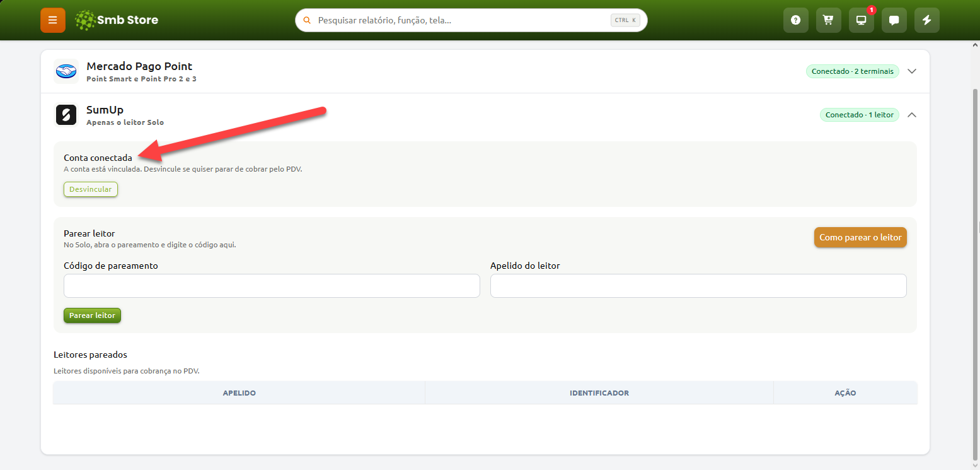980x470 pixels.
Task: Click the IDENTIFICADOR column header
Action: point(599,393)
